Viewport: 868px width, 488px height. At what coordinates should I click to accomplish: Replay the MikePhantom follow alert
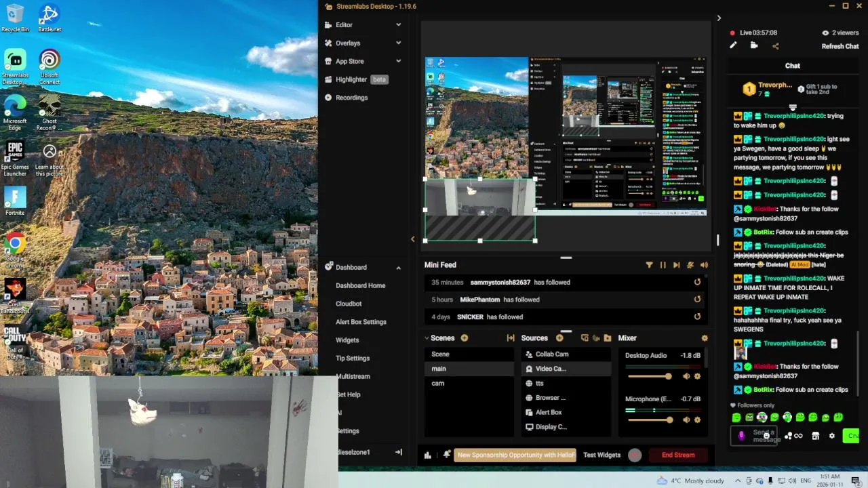point(697,300)
